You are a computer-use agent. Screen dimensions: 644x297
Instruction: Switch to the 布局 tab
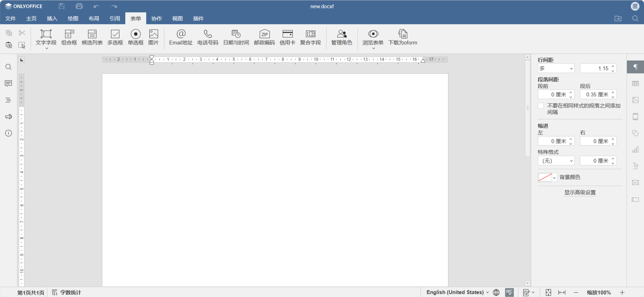(x=94, y=18)
